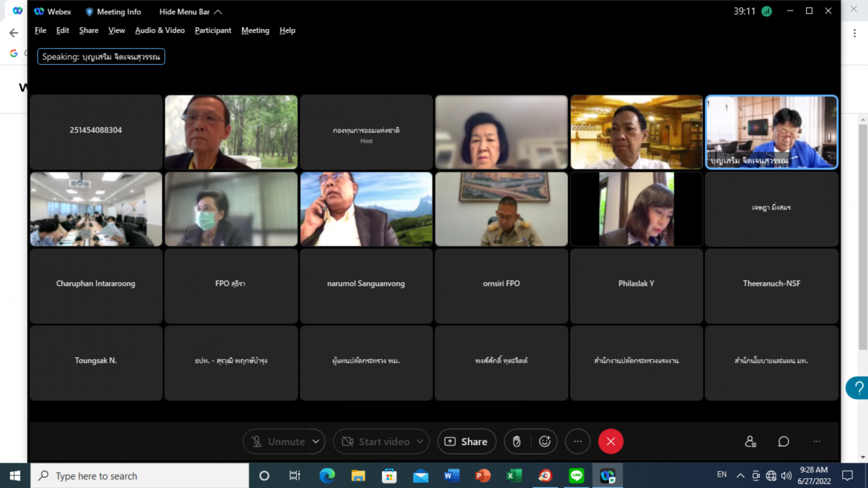Raise hand using the hand icon
This screenshot has height=488, width=868.
(x=517, y=442)
